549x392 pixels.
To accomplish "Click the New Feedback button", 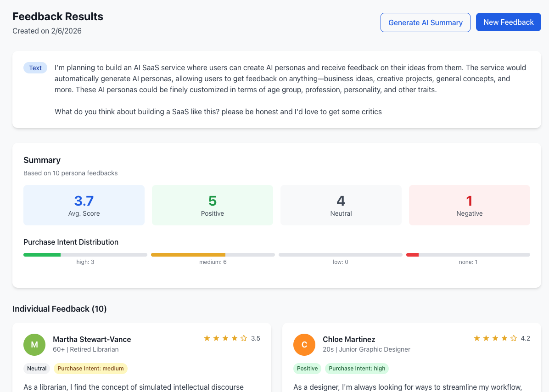I will click(509, 22).
